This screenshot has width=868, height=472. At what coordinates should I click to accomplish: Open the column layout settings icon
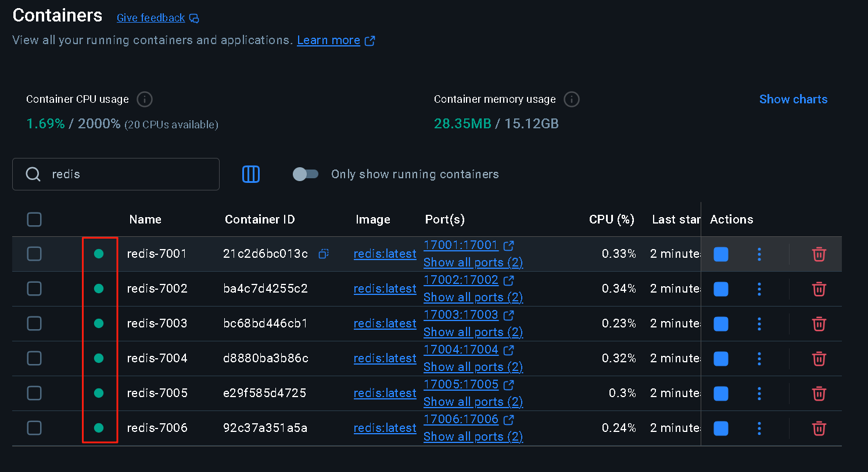pyautogui.click(x=251, y=174)
